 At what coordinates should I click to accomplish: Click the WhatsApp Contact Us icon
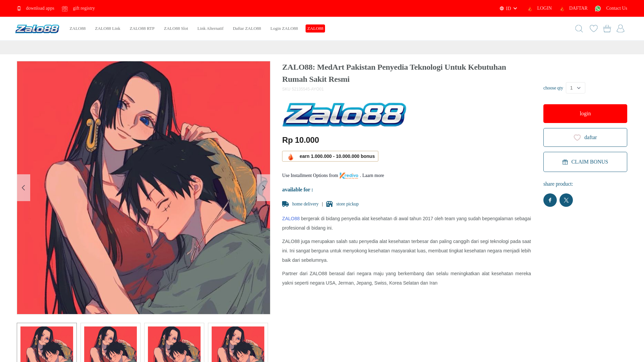tap(598, 8)
